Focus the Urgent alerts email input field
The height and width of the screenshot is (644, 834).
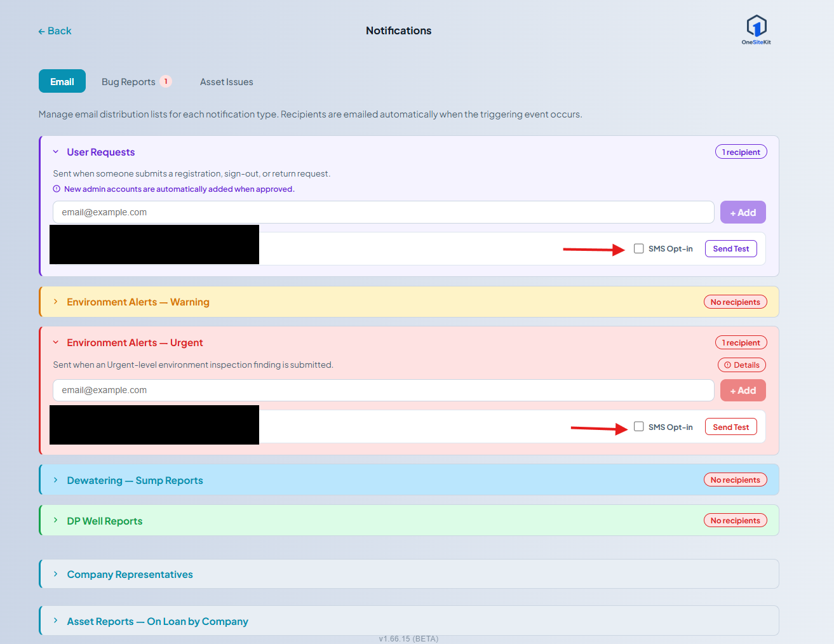pyautogui.click(x=384, y=390)
